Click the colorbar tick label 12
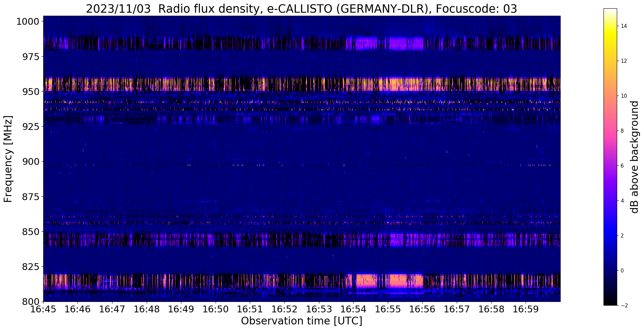Image resolution: width=644 pixels, height=330 pixels. tap(624, 61)
